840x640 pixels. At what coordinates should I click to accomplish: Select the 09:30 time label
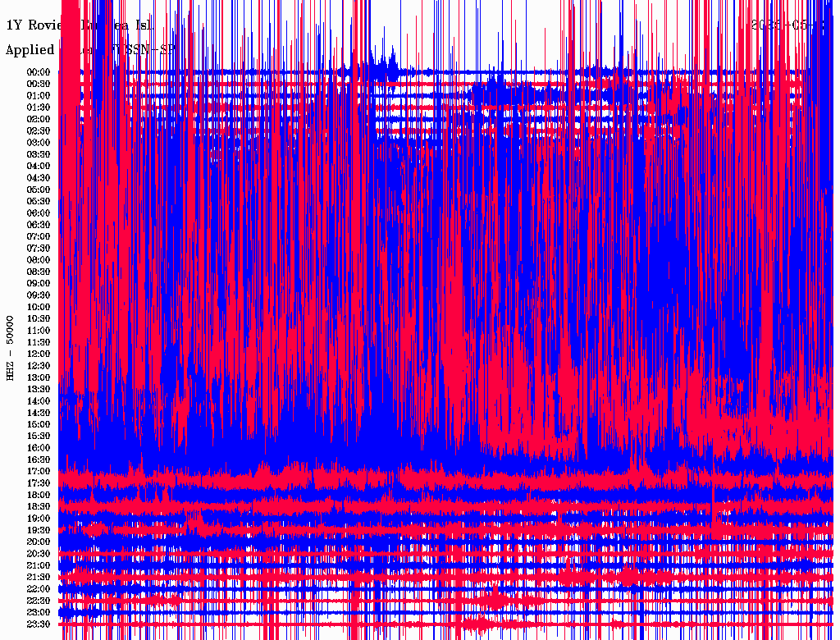coord(39,295)
